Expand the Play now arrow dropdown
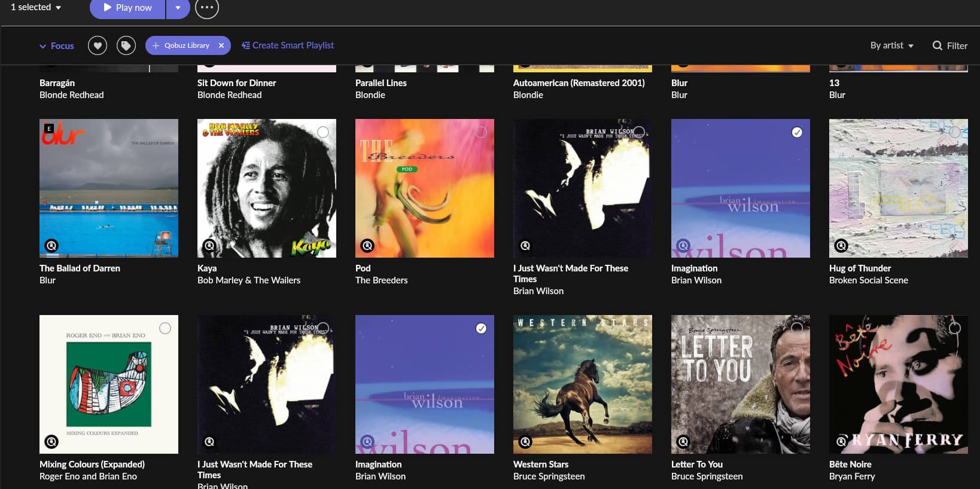This screenshot has height=489, width=980. point(178,8)
